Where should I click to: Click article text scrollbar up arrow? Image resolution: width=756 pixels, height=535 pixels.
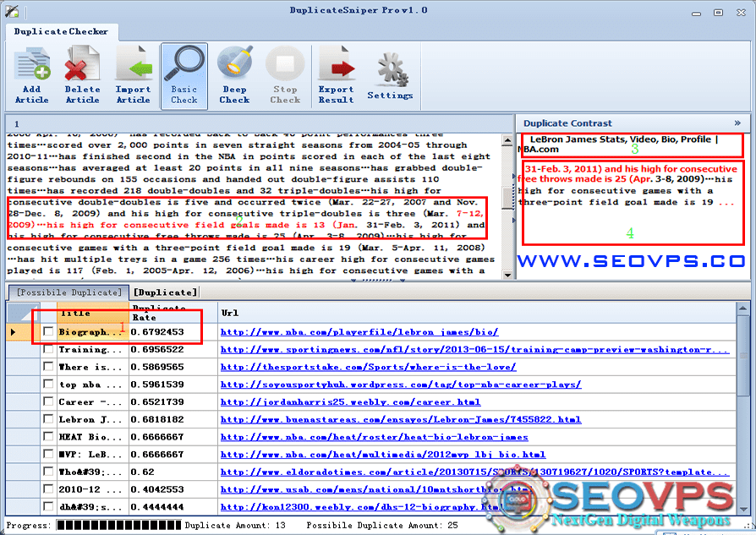tap(507, 140)
